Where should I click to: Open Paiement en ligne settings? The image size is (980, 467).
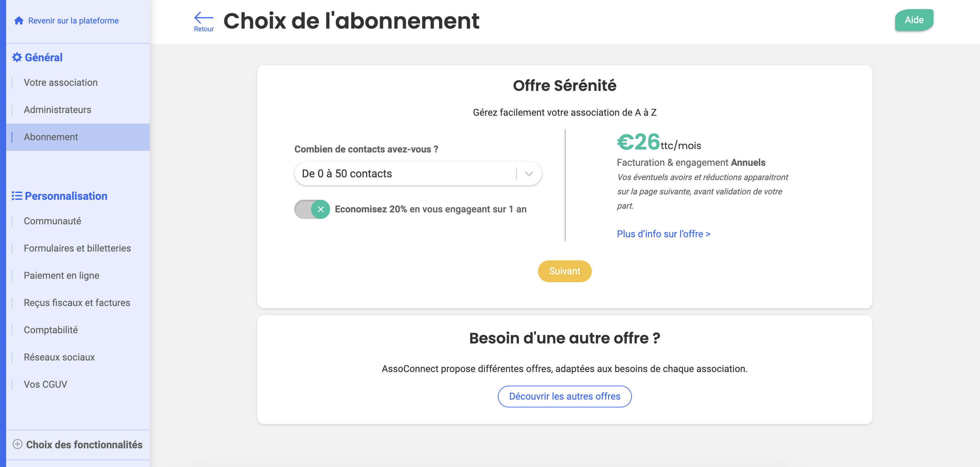pos(61,276)
